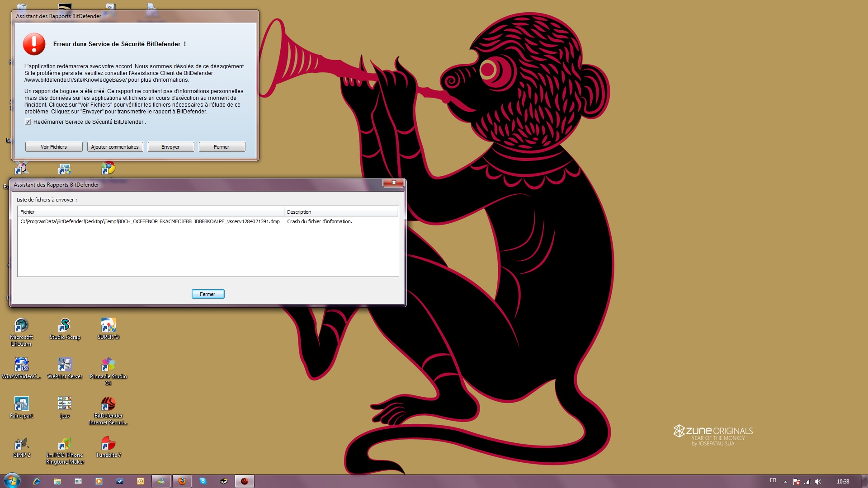Open Studio-Scrap desktop shortcut

[x=65, y=329]
